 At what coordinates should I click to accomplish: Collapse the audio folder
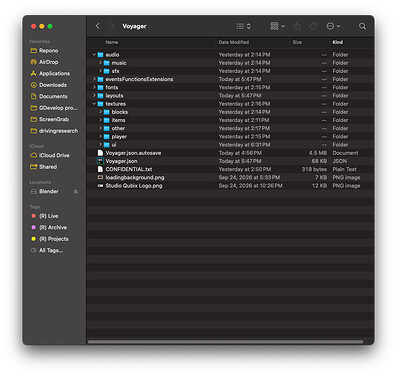[x=94, y=54]
